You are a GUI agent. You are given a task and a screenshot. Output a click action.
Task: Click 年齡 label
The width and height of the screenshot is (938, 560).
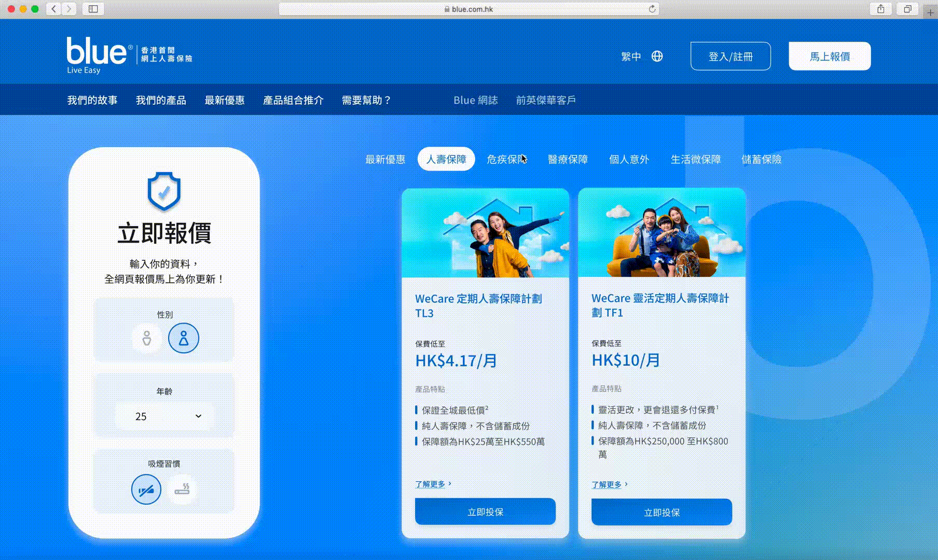[164, 391]
